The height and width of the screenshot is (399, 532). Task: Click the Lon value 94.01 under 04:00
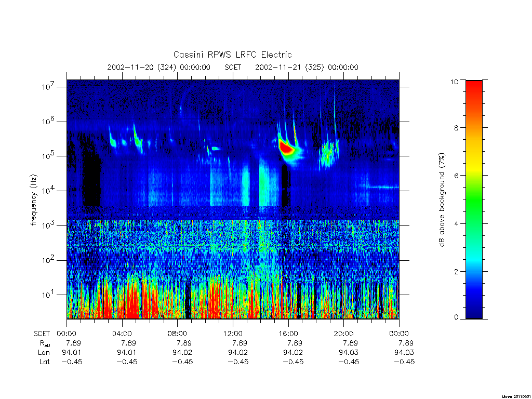127,353
